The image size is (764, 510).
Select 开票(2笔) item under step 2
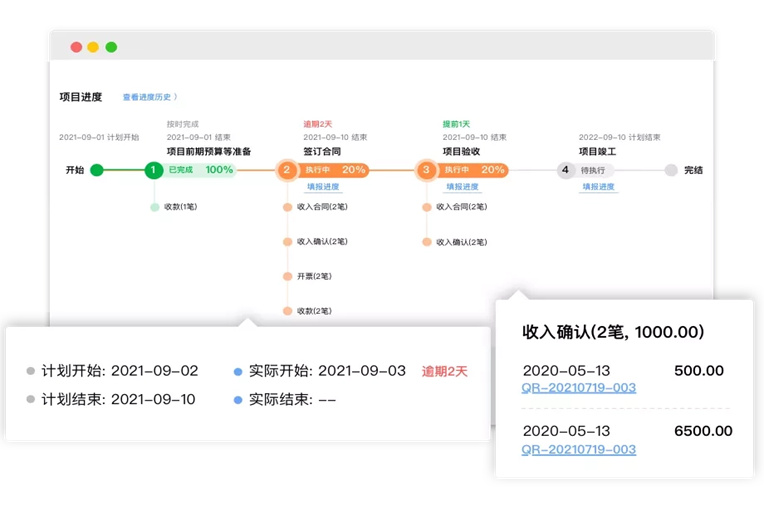(313, 276)
